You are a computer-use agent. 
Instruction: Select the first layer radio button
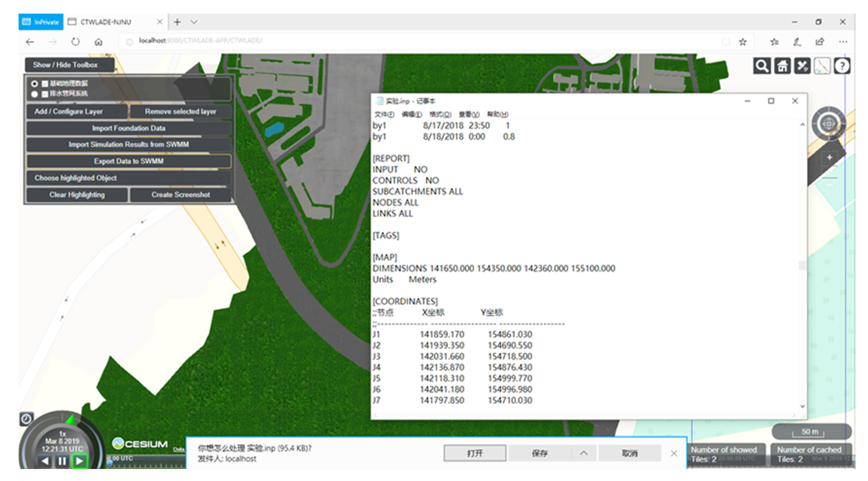click(x=34, y=84)
